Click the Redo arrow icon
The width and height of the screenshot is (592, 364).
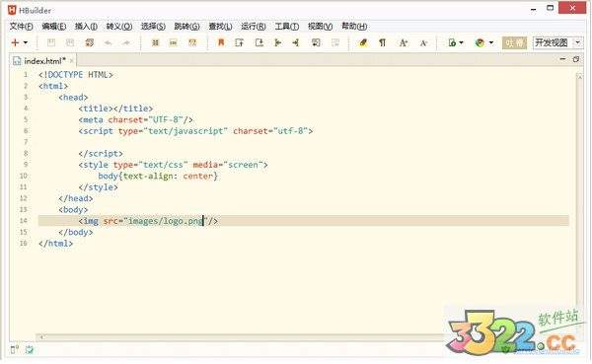(x=126, y=43)
